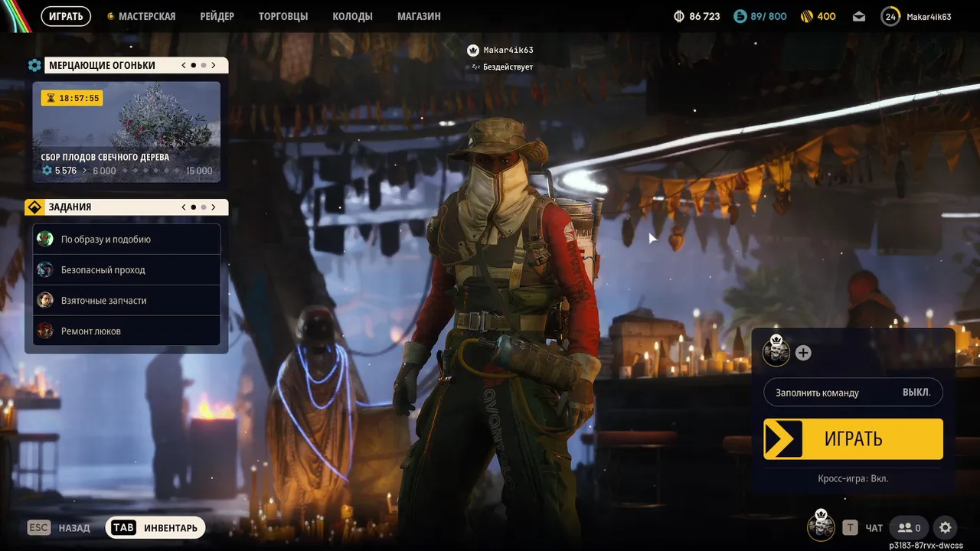
Task: Click the 18:57:55 event timer badge
Action: tap(71, 98)
